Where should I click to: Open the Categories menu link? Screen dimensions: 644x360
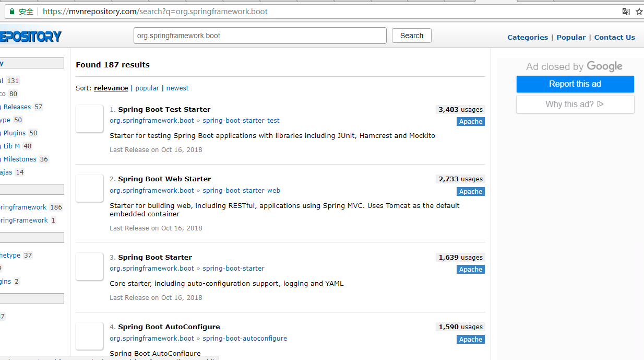coord(528,37)
